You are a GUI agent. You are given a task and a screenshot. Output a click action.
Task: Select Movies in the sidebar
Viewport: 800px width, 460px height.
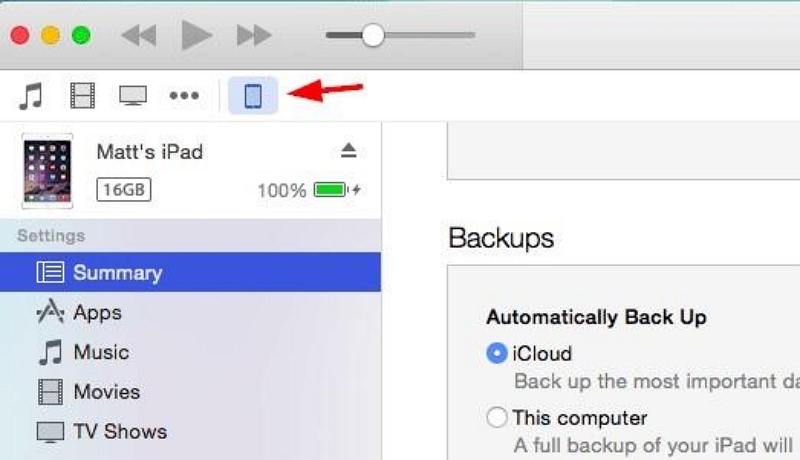tap(106, 392)
